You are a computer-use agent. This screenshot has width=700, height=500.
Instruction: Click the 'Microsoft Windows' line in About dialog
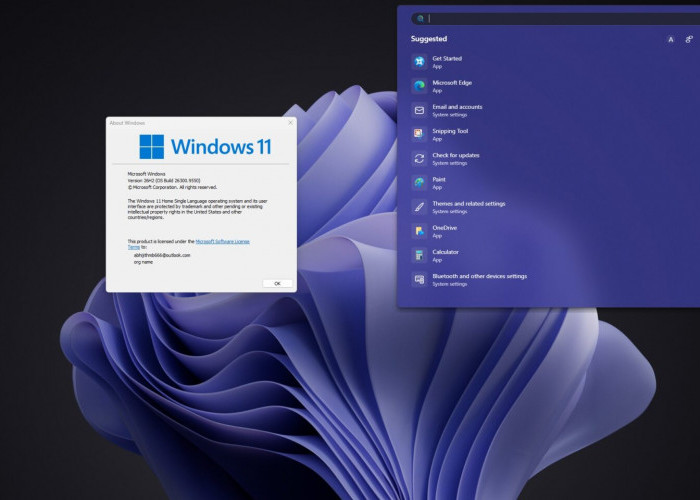(x=146, y=174)
